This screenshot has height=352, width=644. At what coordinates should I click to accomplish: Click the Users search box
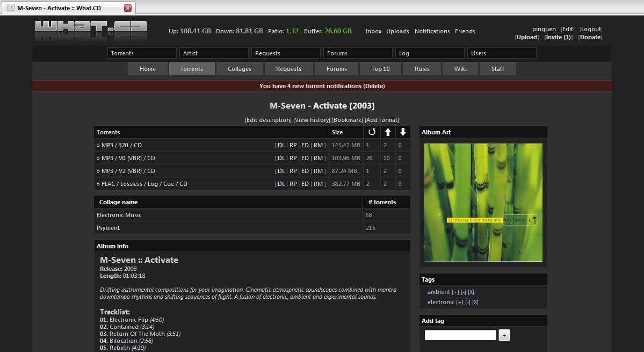pos(502,53)
